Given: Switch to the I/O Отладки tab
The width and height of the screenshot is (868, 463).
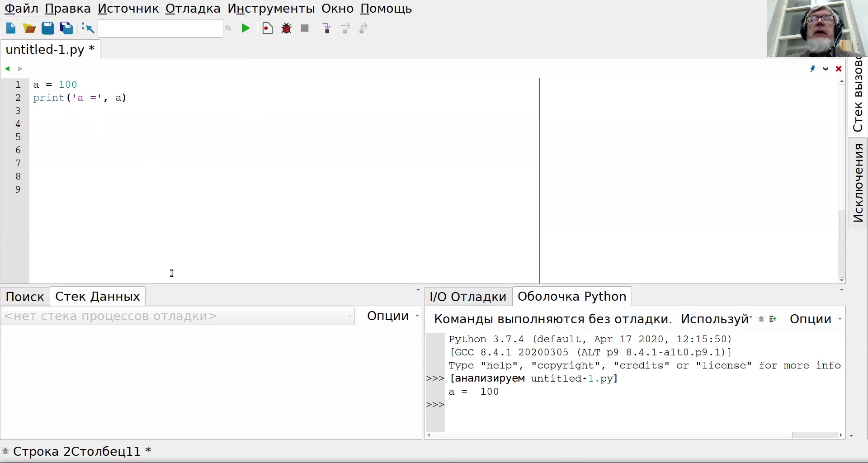Looking at the screenshot, I should pos(468,297).
